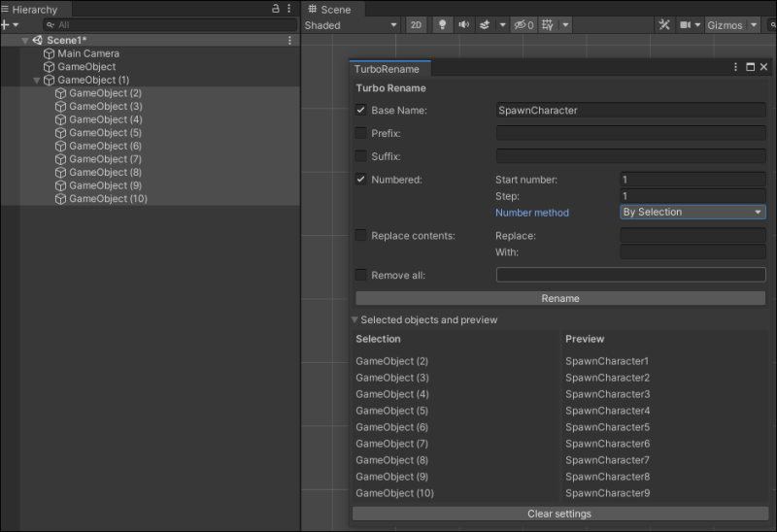Viewport: 777px width, 532px height.
Task: Enable the Suffix checkbox
Action: (x=360, y=156)
